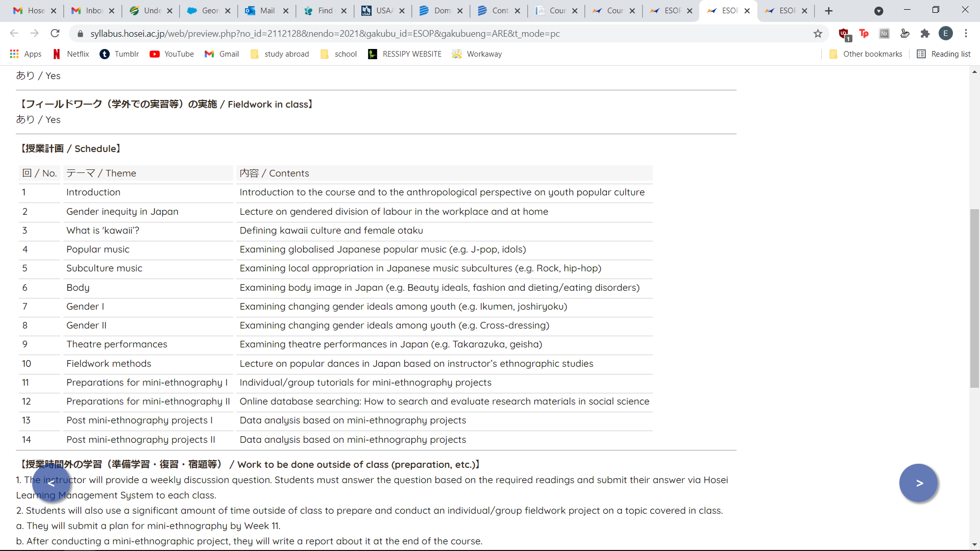Go back with the browser back arrow

[14, 34]
